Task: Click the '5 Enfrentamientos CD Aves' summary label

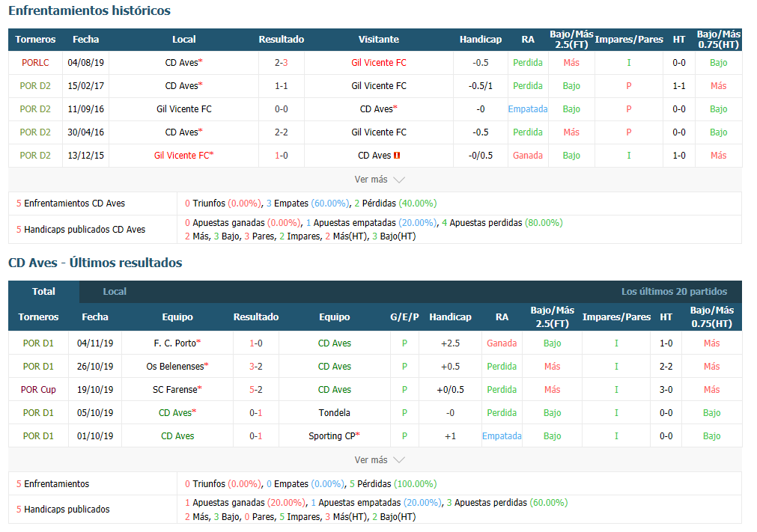Action: click(x=70, y=204)
